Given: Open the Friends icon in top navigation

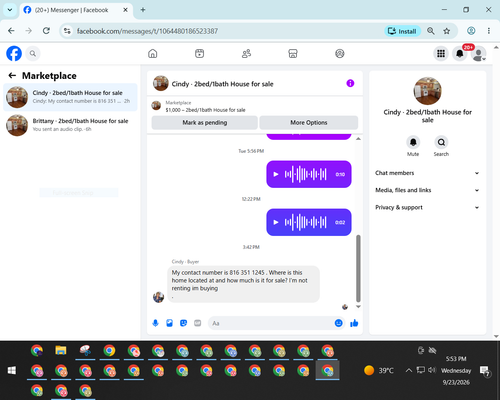Looking at the screenshot, I should tap(246, 53).
